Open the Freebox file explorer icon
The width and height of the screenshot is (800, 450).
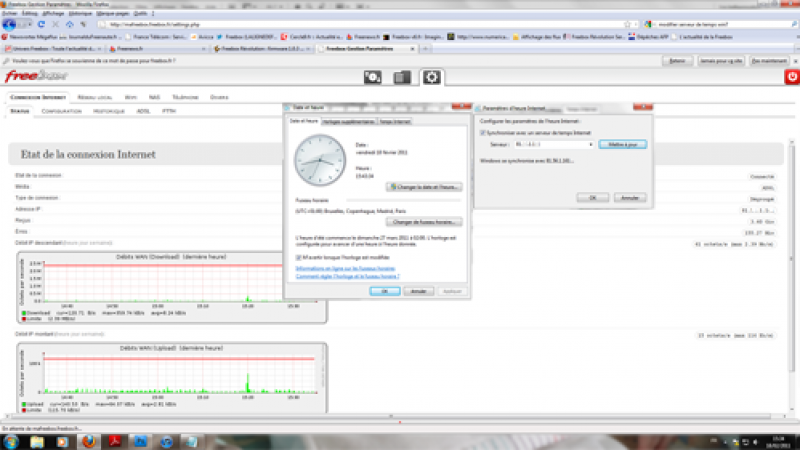pyautogui.click(x=402, y=77)
